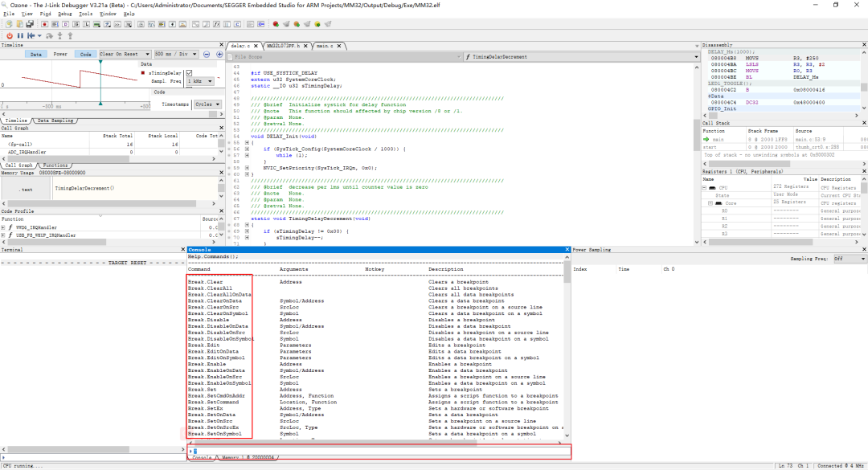Zoom in the timeline with the plus icon

(219, 55)
